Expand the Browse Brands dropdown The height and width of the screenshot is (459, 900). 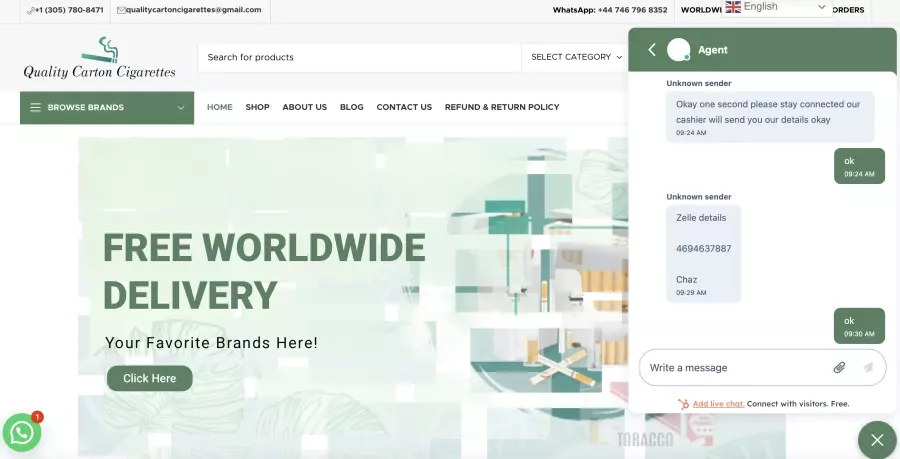[x=181, y=108]
